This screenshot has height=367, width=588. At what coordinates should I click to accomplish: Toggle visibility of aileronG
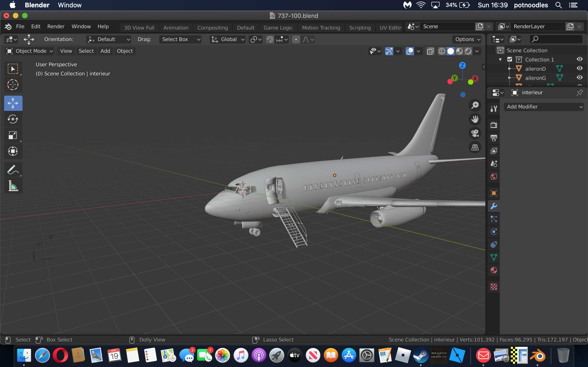[580, 77]
